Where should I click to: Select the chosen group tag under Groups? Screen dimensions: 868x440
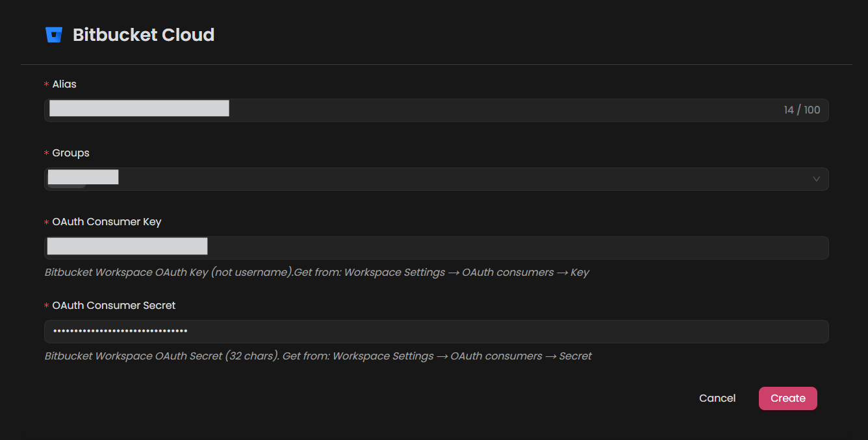83,177
